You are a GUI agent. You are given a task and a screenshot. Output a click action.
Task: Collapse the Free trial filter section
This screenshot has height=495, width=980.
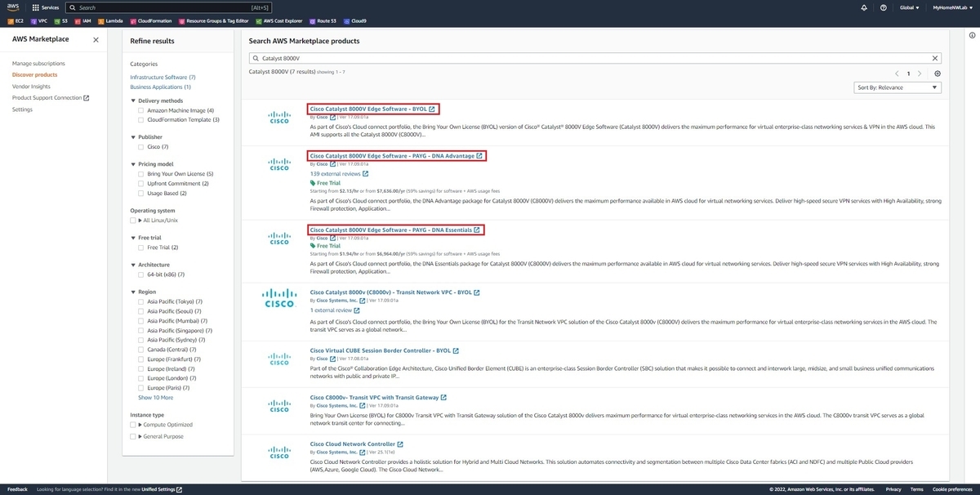[x=133, y=238]
